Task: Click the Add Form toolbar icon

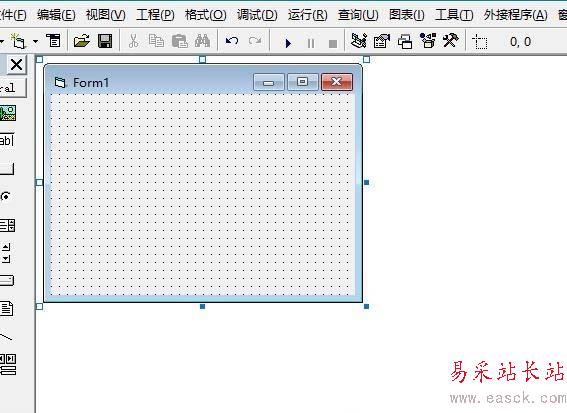Action: 18,41
